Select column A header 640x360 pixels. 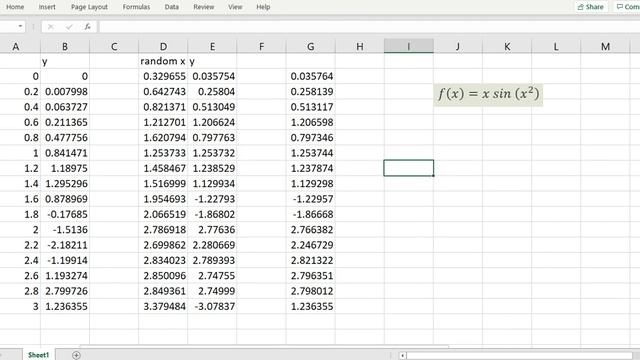pos(16,47)
